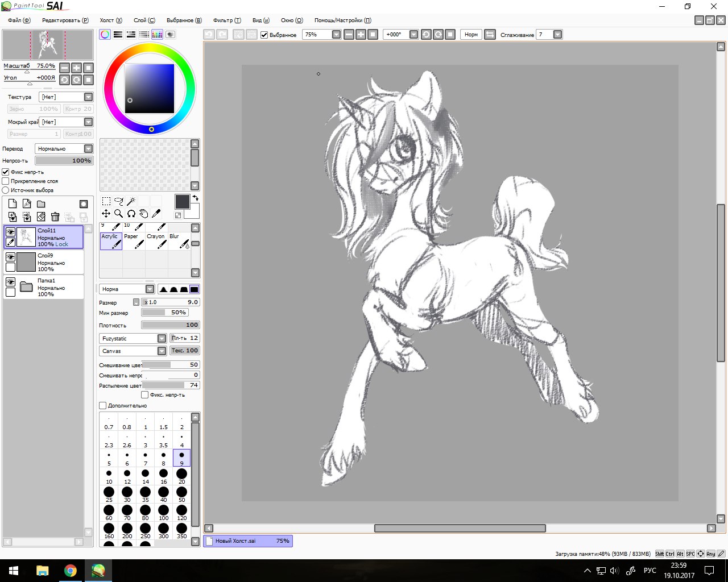728x582 pixels.
Task: Click the dark foreground color swatch
Action: pos(182,202)
